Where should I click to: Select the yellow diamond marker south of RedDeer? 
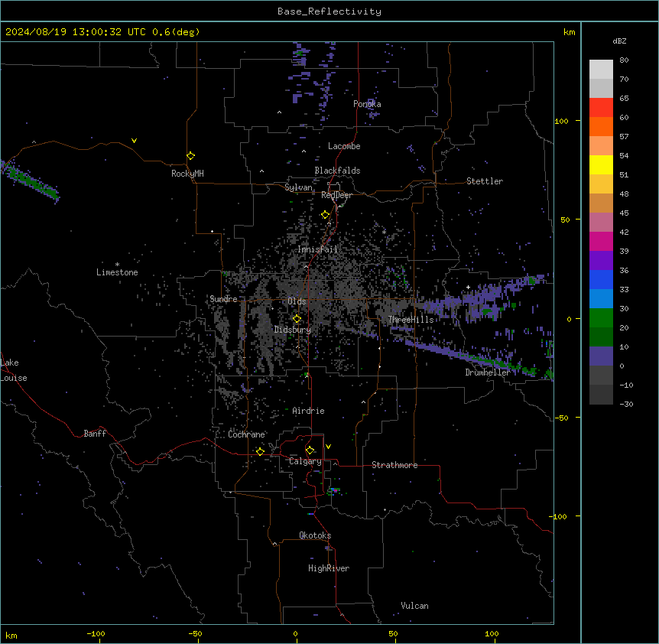[x=326, y=215]
